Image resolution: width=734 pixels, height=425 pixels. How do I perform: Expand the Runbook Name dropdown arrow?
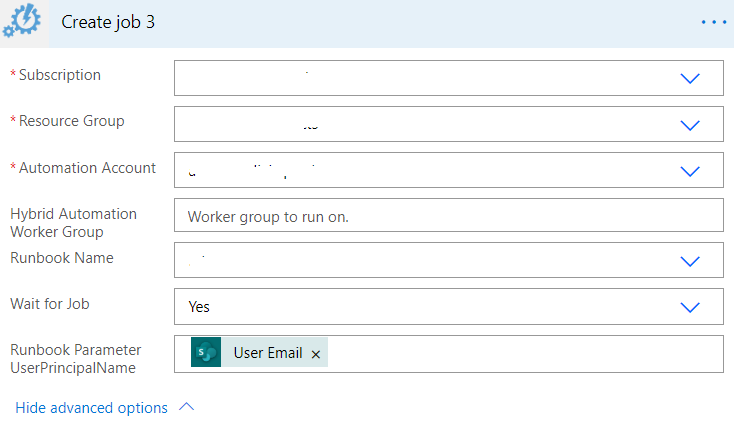pos(689,261)
